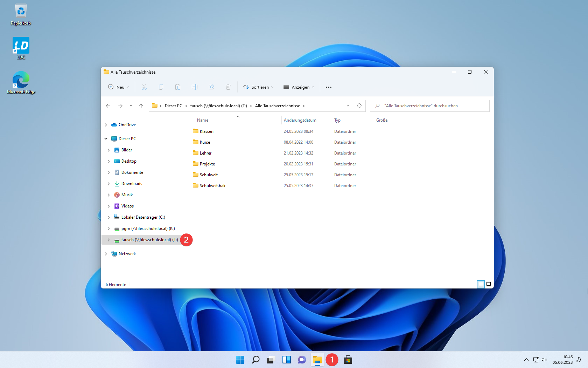The height and width of the screenshot is (368, 588).
Task: Open Microsoft Store from taskbar
Action: (348, 360)
